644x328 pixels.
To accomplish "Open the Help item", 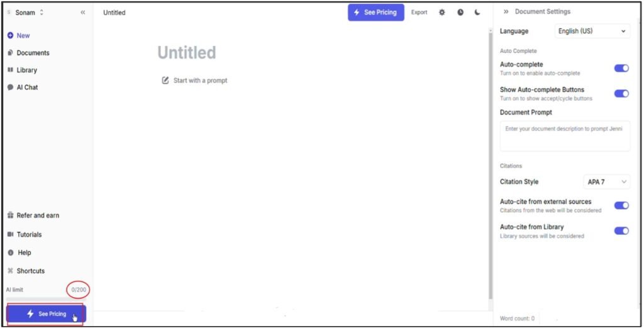I will (x=19, y=252).
